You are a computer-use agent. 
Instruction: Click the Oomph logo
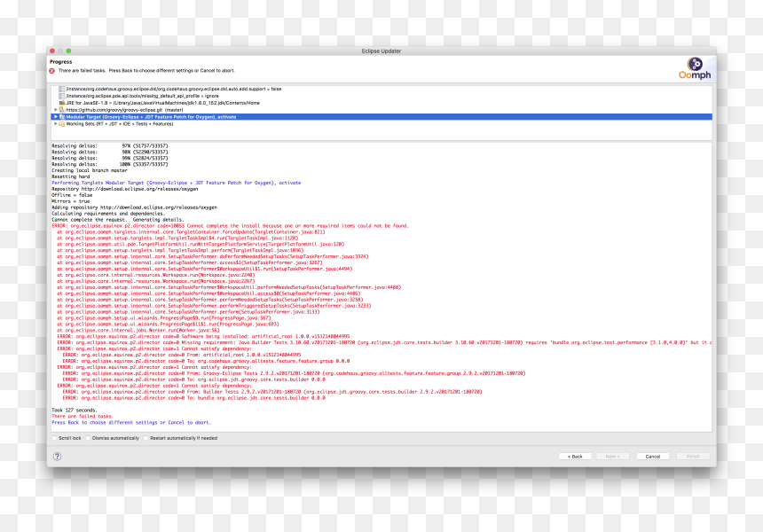coord(695,68)
